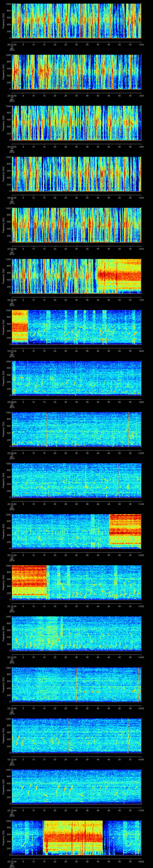Select the 22:07:00 start time label
The width and height of the screenshot is (153, 868).
click(12, 351)
